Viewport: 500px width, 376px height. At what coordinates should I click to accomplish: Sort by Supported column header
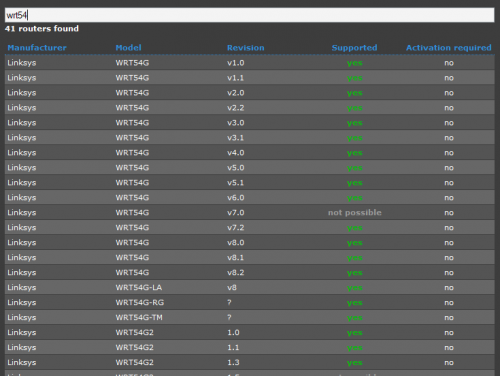pyautogui.click(x=354, y=48)
